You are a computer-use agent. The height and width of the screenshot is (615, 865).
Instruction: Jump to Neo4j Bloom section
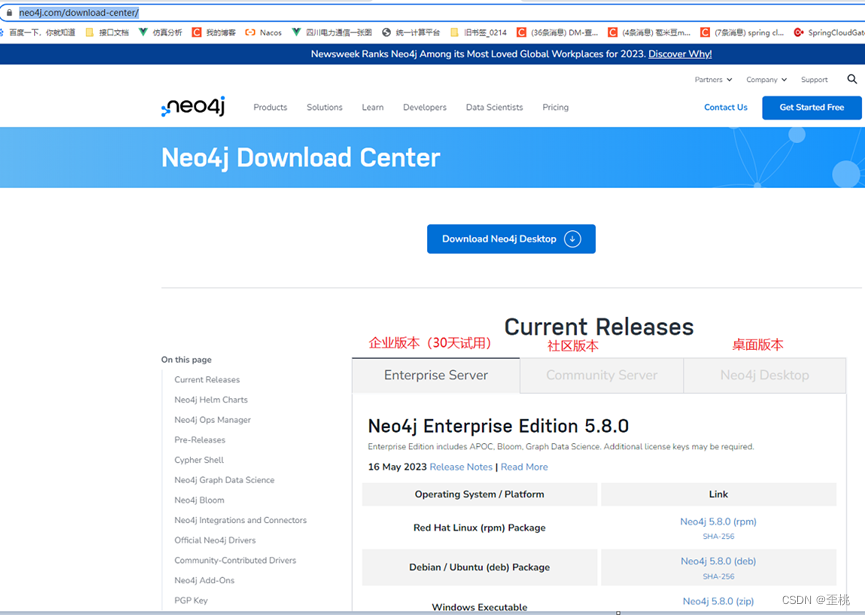click(x=199, y=500)
